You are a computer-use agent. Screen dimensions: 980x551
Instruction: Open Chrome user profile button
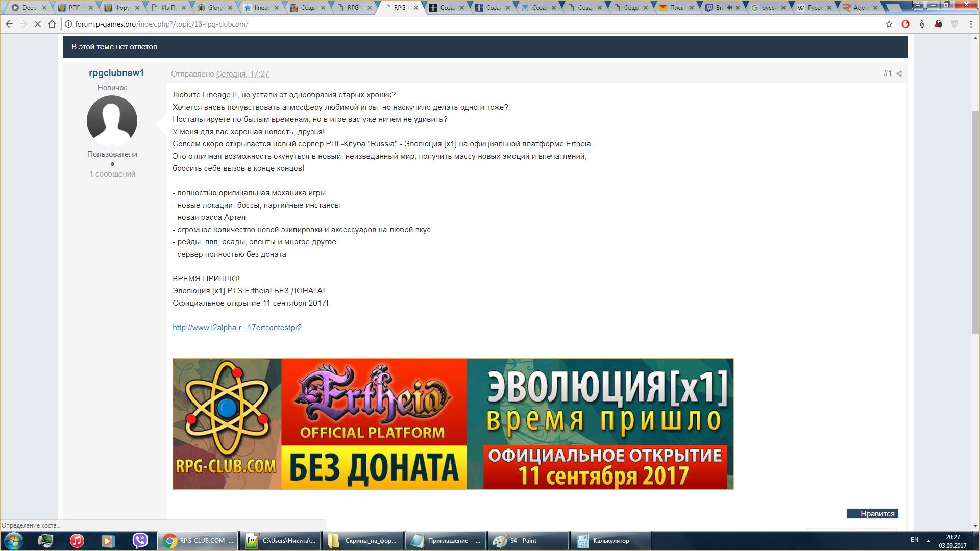pos(918,5)
